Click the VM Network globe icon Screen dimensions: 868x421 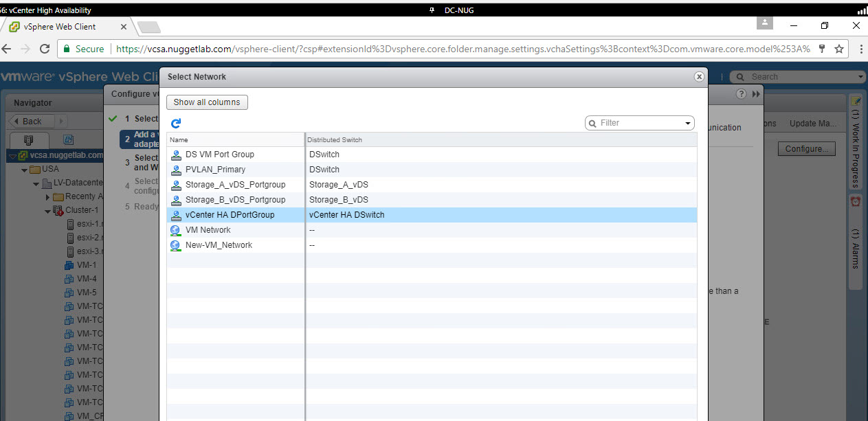176,230
